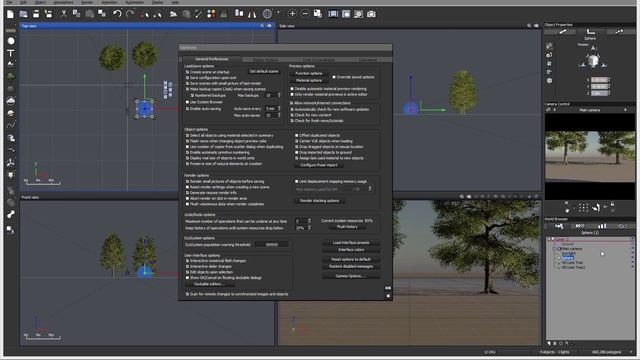Click the maximize icon in Side view header

(536, 26)
